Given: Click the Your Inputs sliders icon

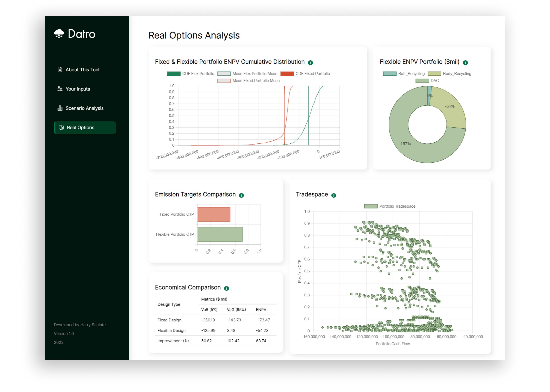Looking at the screenshot, I should click(x=60, y=89).
